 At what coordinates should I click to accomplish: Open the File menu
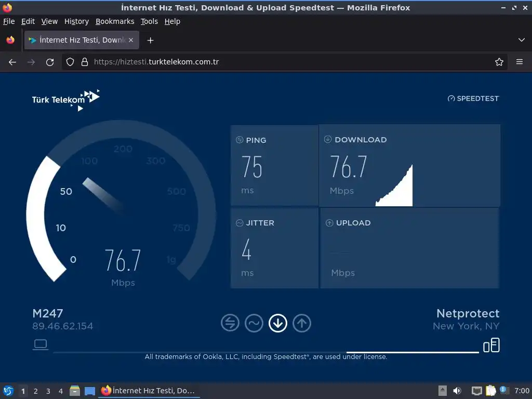tap(9, 21)
